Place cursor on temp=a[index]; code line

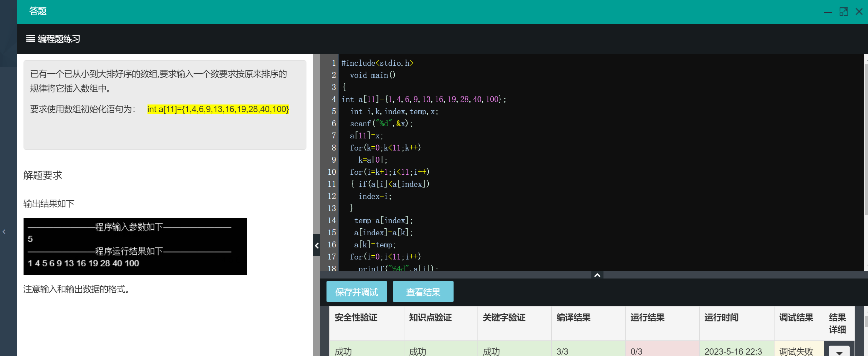coord(383,220)
